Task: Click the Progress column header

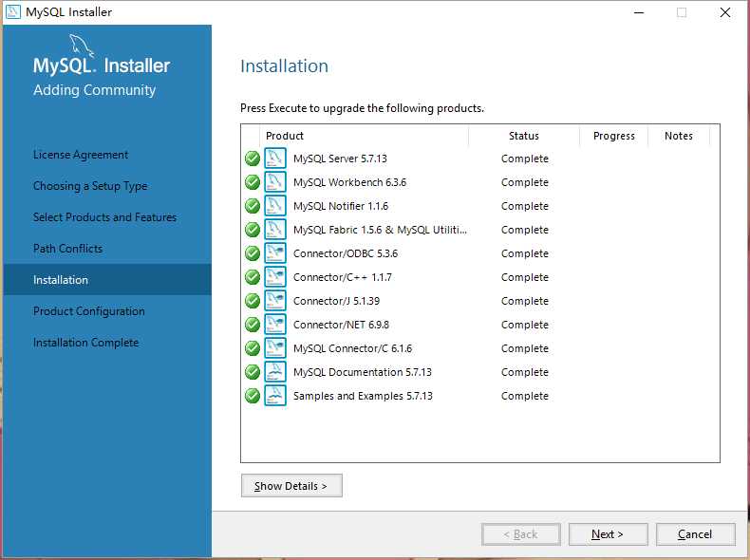Action: 613,136
